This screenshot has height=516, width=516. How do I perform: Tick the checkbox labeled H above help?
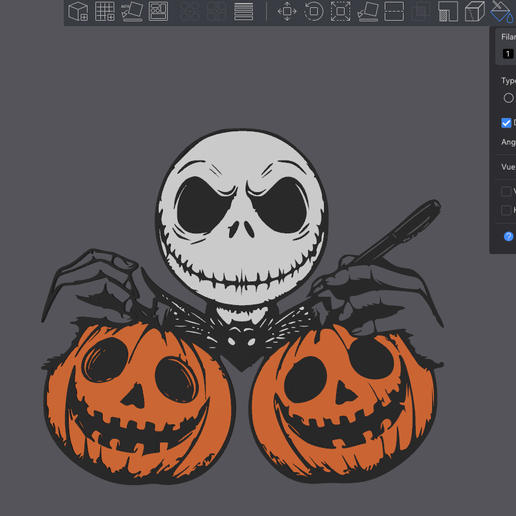click(x=506, y=210)
